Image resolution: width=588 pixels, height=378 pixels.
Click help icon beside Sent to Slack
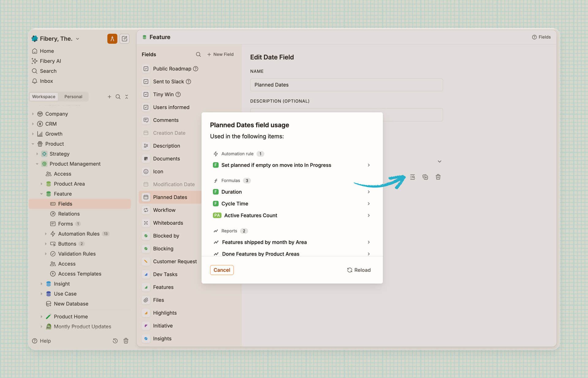(x=188, y=82)
